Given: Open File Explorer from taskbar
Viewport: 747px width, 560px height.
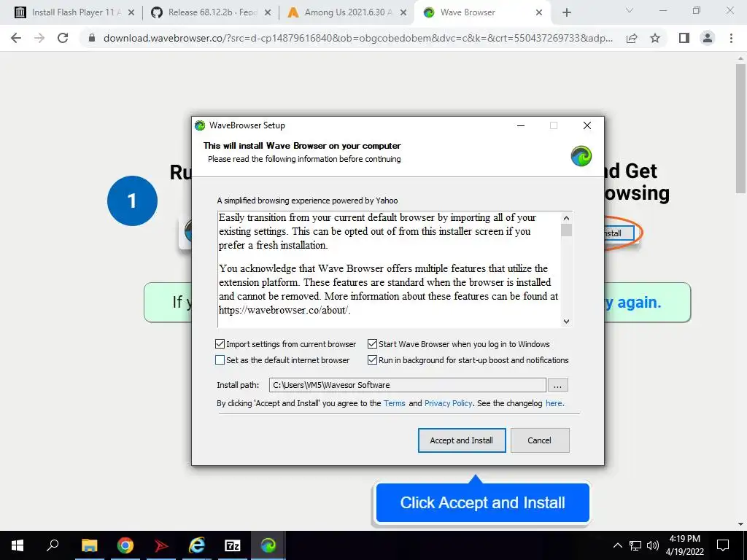Looking at the screenshot, I should point(89,545).
